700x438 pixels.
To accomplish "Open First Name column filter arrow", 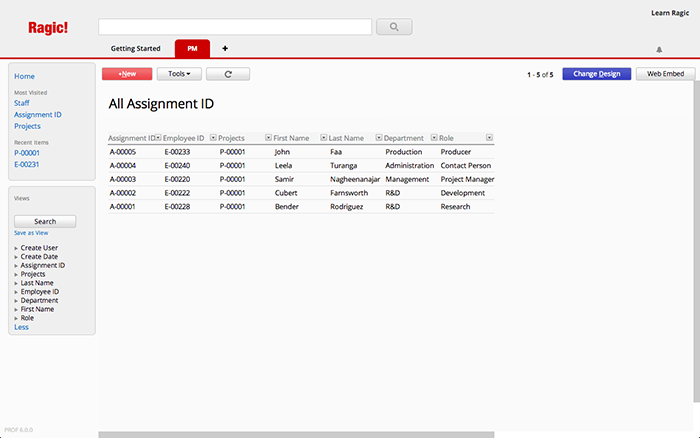I will (324, 138).
